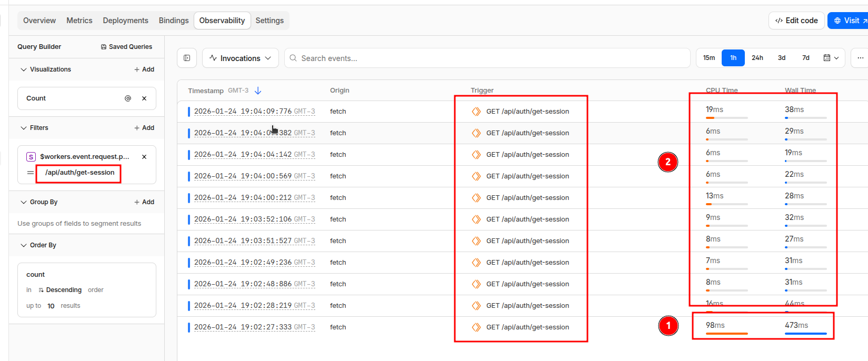Open timestamp 2026-01-24 19:04:00:212 event
This screenshot has width=868, height=361.
[x=255, y=198]
